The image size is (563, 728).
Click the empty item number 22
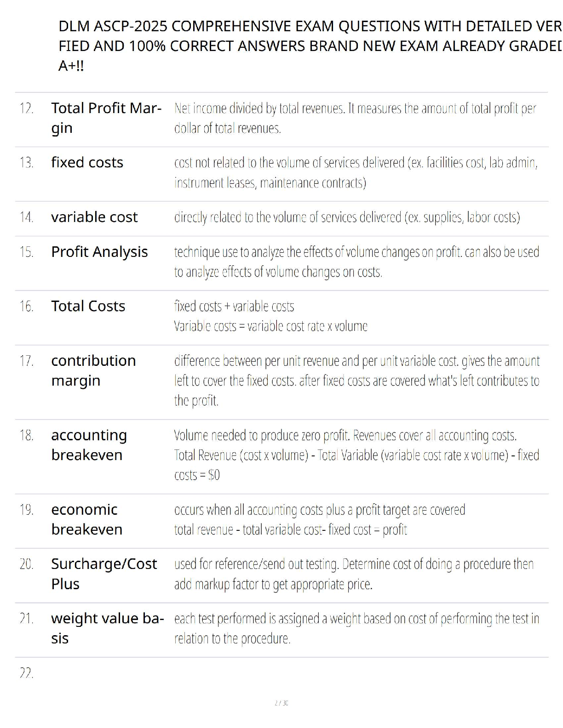tap(27, 674)
